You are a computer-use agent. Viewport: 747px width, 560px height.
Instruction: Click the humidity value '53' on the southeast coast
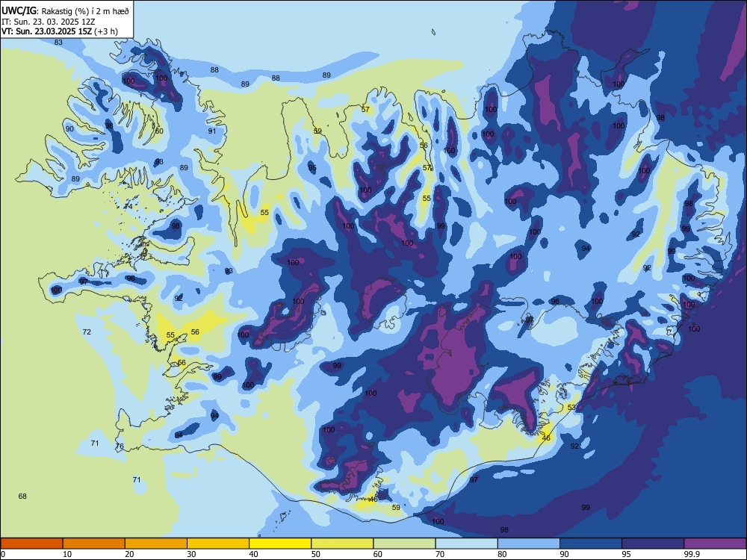click(571, 408)
